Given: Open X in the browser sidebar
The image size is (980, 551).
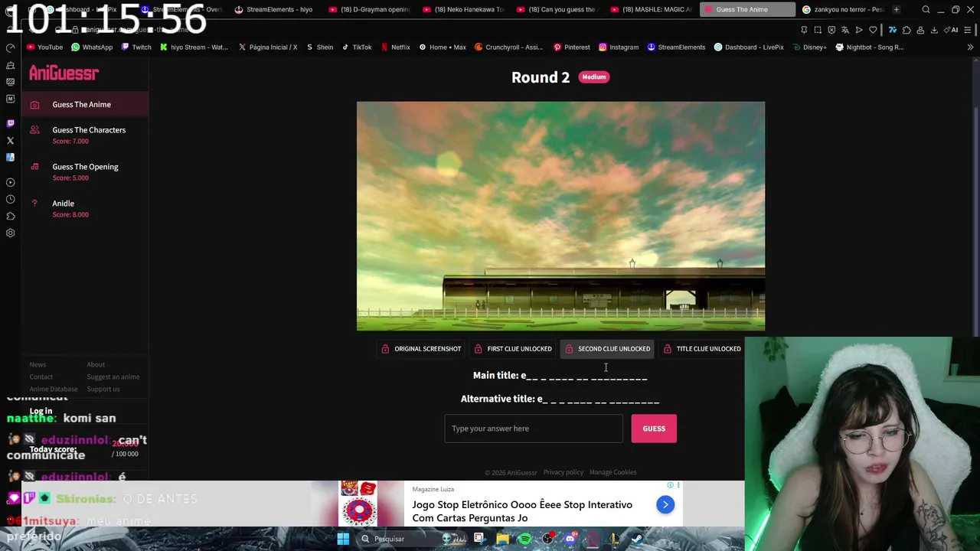Looking at the screenshot, I should pyautogui.click(x=11, y=140).
